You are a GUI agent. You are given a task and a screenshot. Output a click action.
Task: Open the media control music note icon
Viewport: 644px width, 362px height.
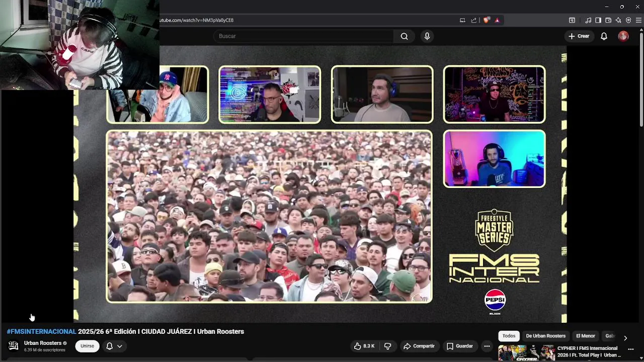pos(588,20)
